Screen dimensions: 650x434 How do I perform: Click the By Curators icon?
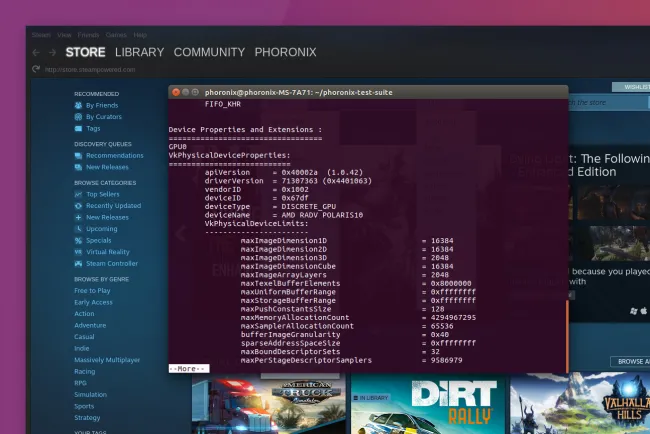pyautogui.click(x=78, y=117)
